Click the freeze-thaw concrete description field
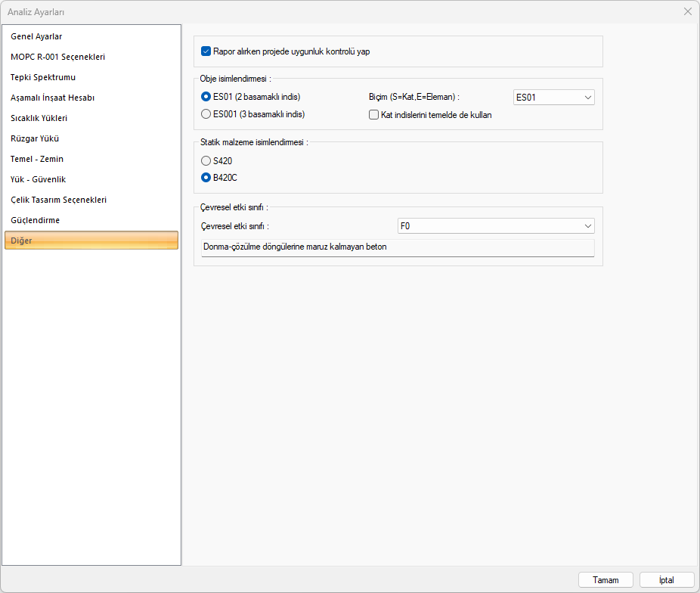Viewport: 700px width, 593px height. (x=398, y=247)
